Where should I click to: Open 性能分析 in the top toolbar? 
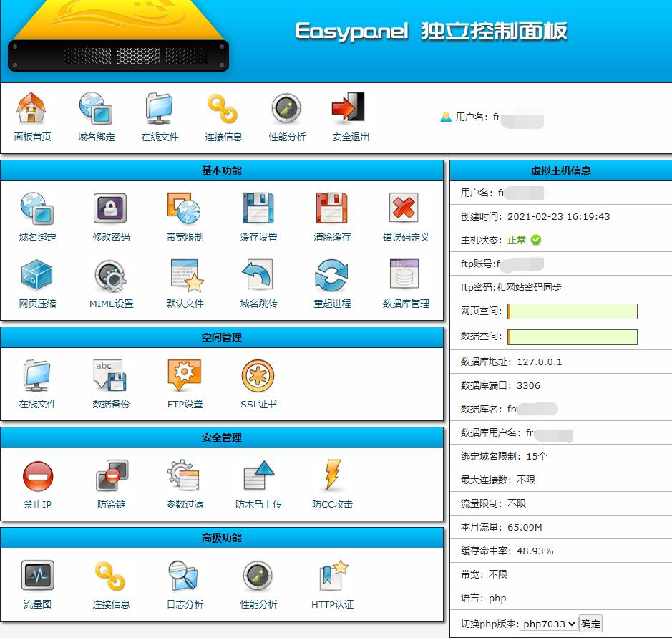point(287,108)
